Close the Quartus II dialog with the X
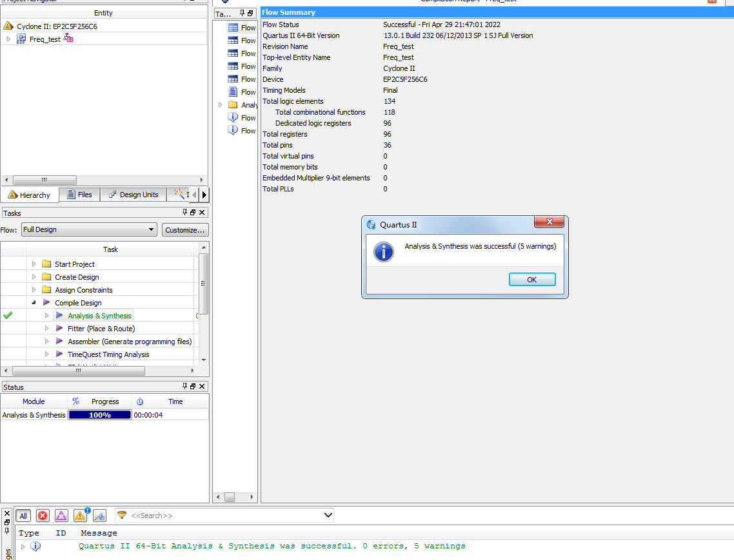This screenshot has width=734, height=560. coord(550,222)
